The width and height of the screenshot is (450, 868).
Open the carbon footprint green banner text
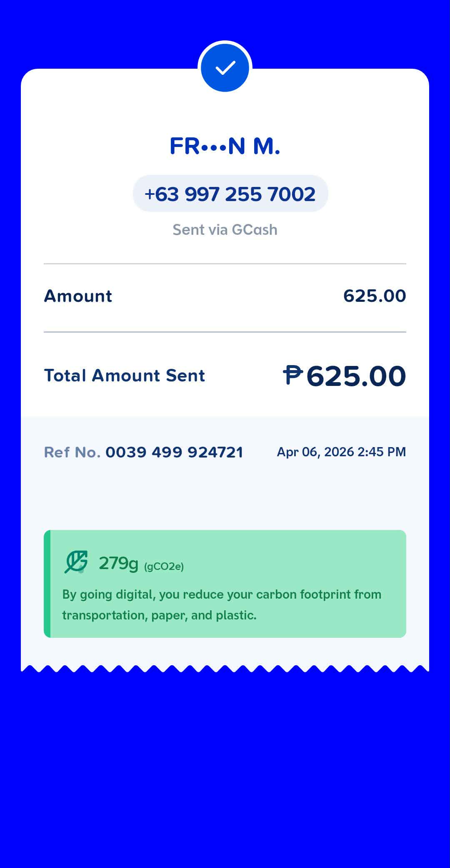coord(222,604)
